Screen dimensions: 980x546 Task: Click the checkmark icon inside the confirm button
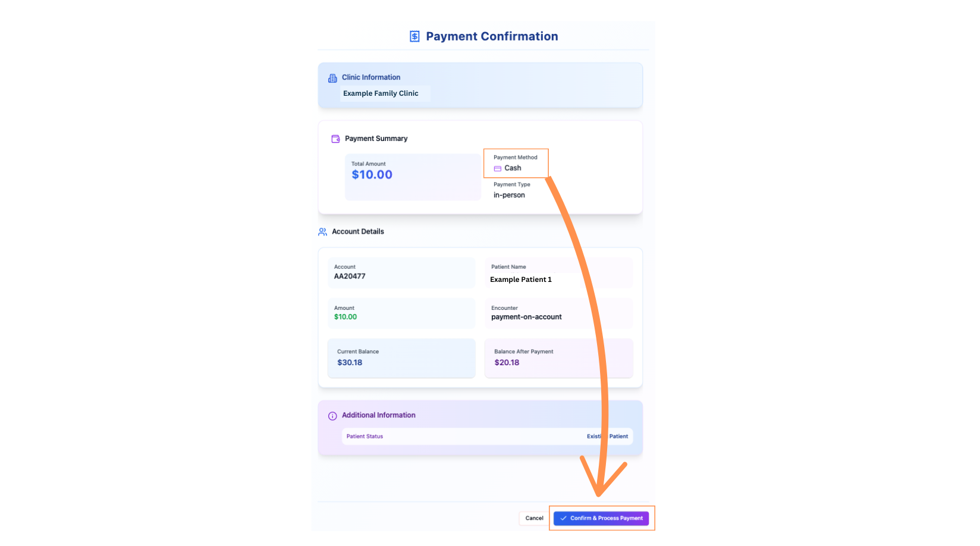click(x=563, y=518)
